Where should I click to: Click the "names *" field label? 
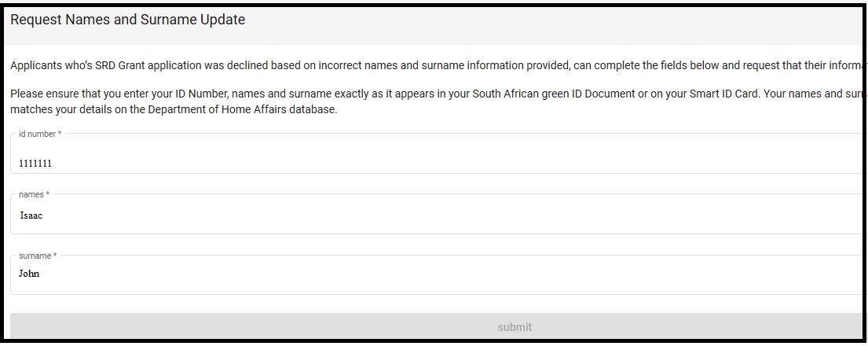coord(34,194)
